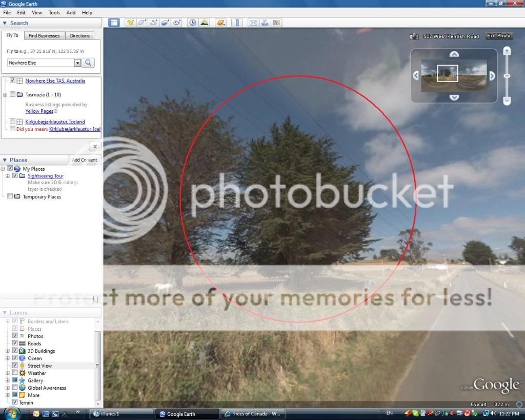Collapse the Search panel triangle

pyautogui.click(x=5, y=23)
